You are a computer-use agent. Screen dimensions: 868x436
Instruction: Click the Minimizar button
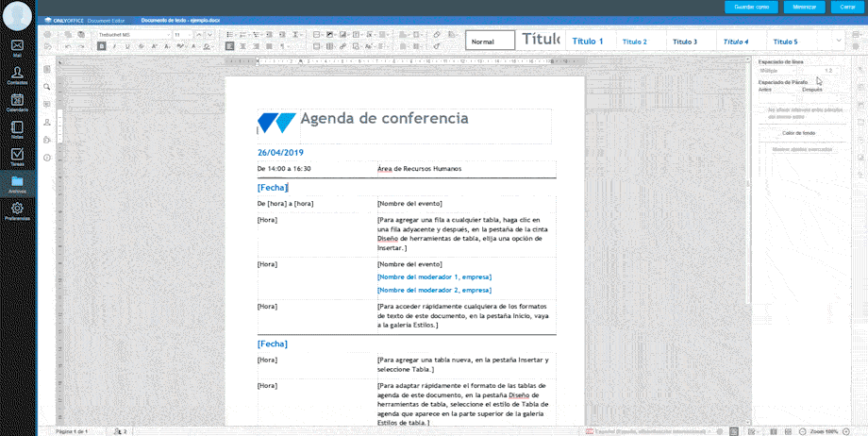pyautogui.click(x=805, y=7)
